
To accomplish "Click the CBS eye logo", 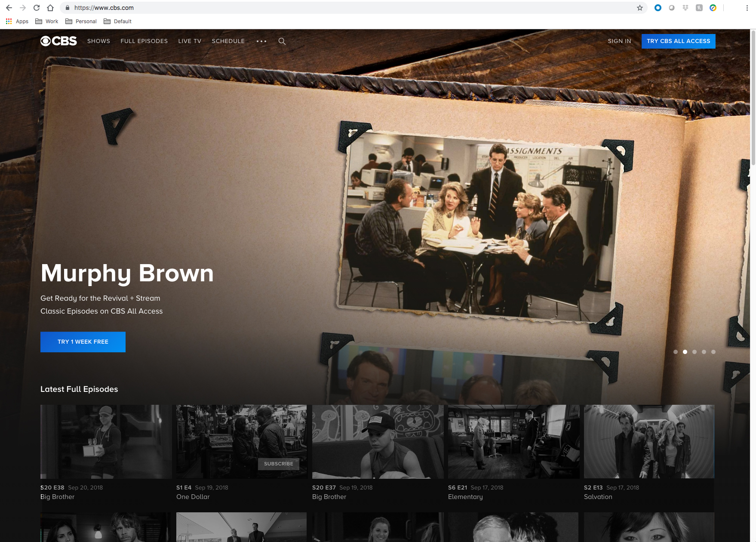I will tap(58, 41).
